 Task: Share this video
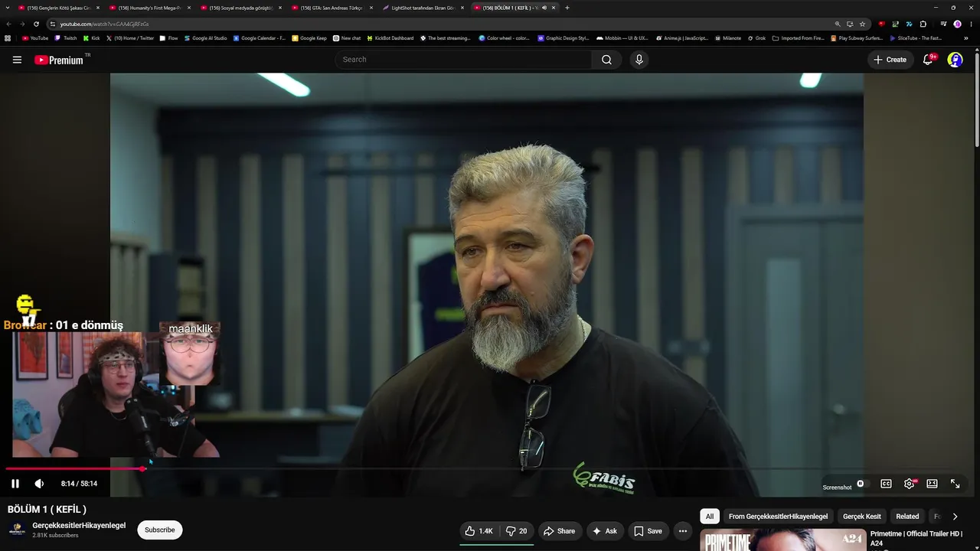click(559, 531)
